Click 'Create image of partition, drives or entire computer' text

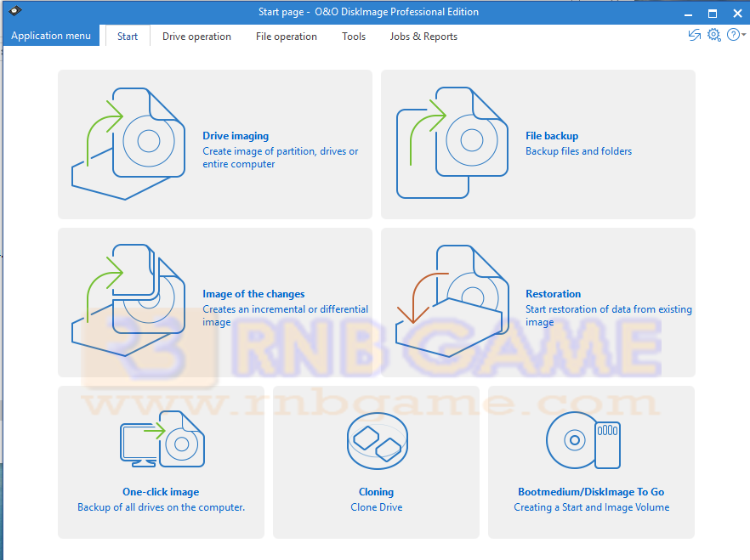281,157
